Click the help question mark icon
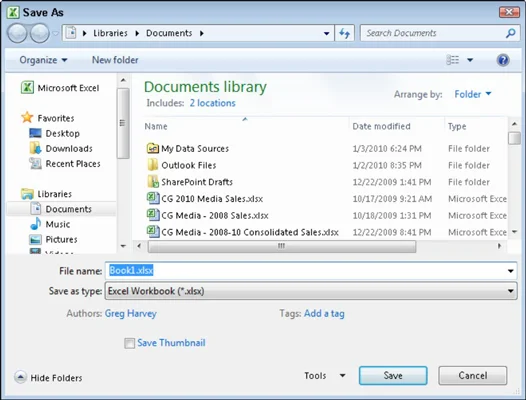This screenshot has width=526, height=400. (x=503, y=60)
